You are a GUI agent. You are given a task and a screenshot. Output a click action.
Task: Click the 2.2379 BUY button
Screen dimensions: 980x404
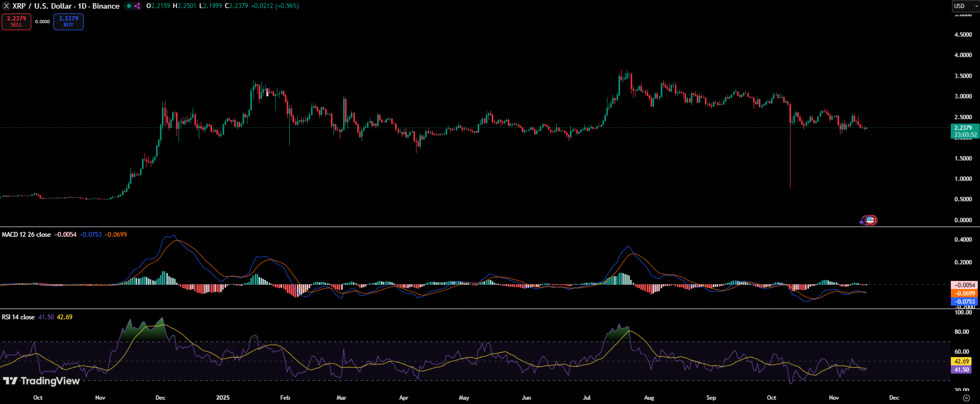coord(69,22)
